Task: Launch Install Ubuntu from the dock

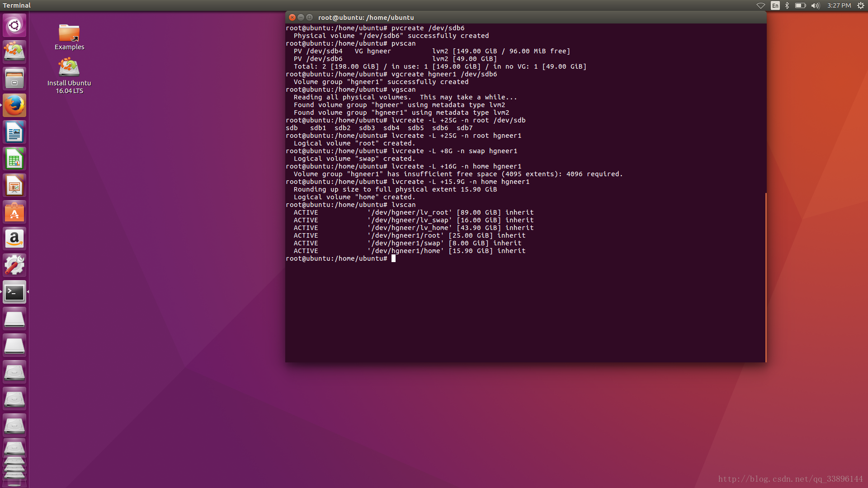Action: 14,52
